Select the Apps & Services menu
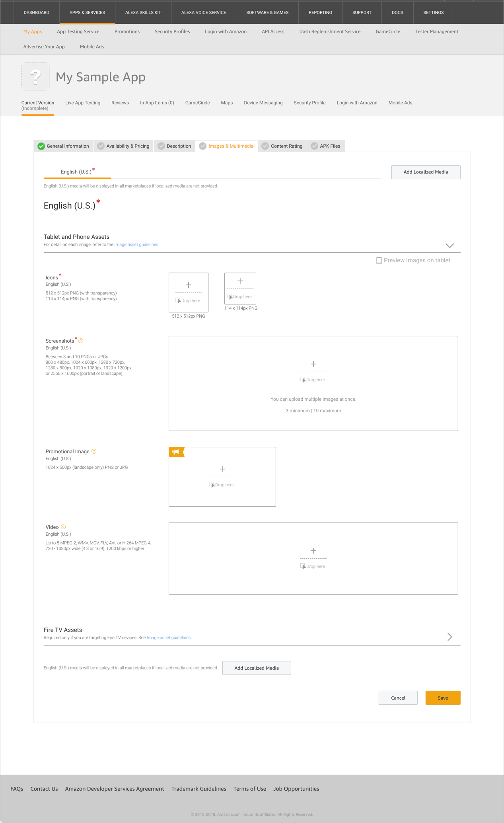504x823 pixels. click(x=87, y=12)
